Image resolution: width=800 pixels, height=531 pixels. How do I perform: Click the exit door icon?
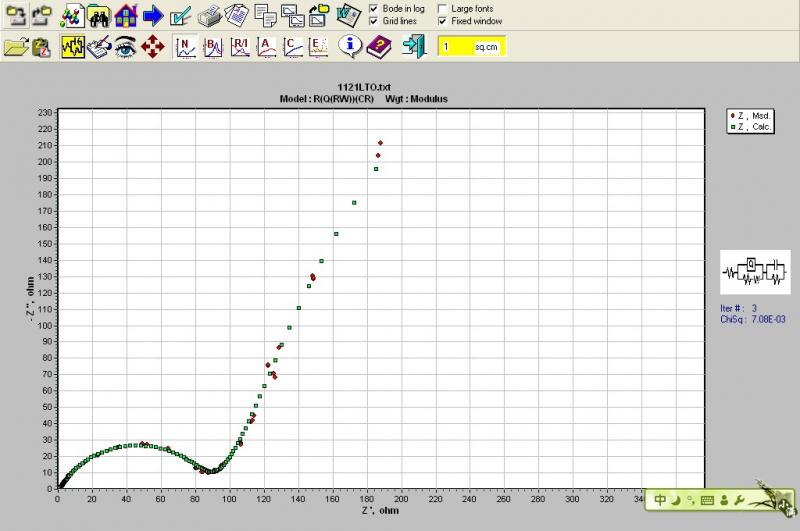(414, 46)
